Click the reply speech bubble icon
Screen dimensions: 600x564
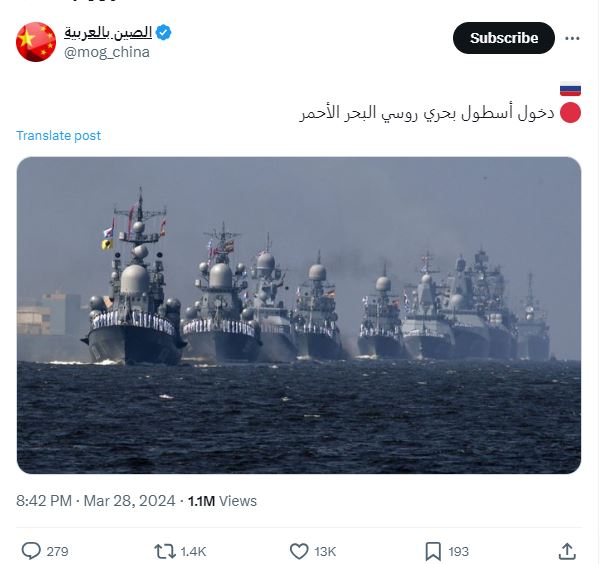[31, 551]
